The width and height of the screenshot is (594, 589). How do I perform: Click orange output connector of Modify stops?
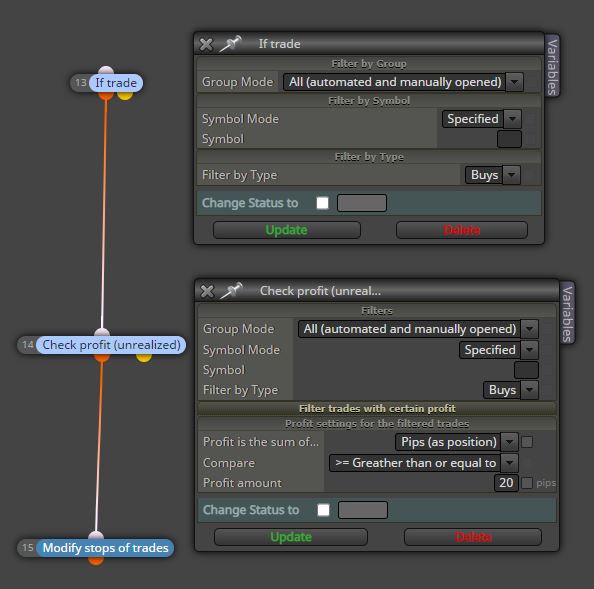[x=96, y=561]
